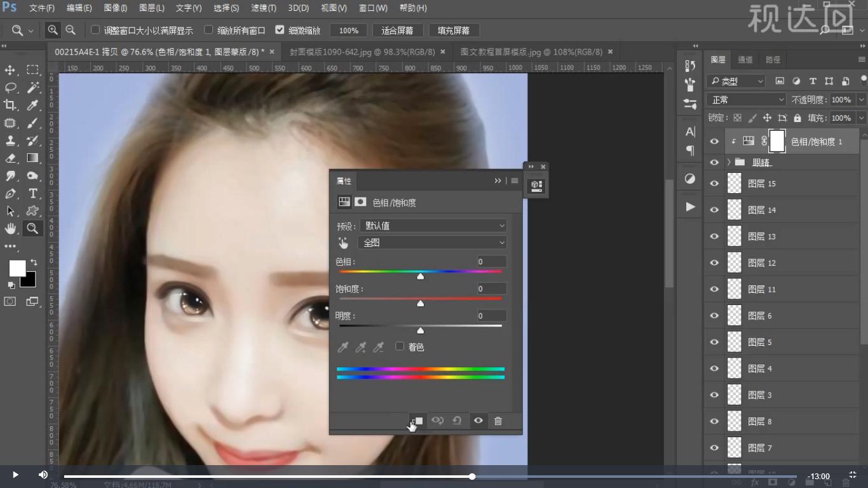
Task: Open layer fill dropdown arrow
Action: (x=862, y=118)
